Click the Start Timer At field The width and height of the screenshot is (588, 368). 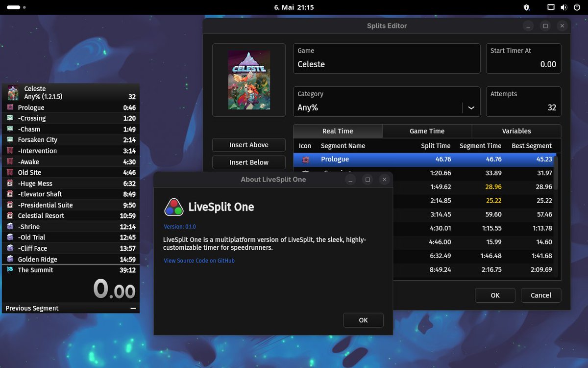(523, 58)
